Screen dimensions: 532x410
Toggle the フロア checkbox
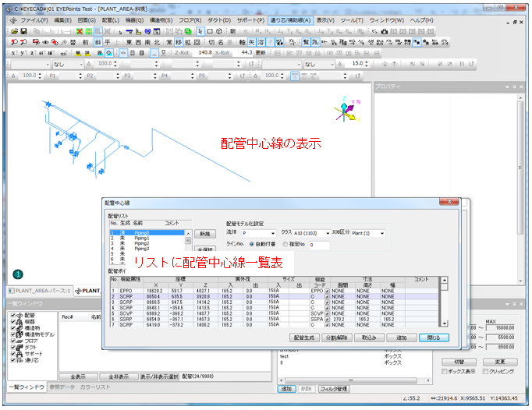(13, 341)
